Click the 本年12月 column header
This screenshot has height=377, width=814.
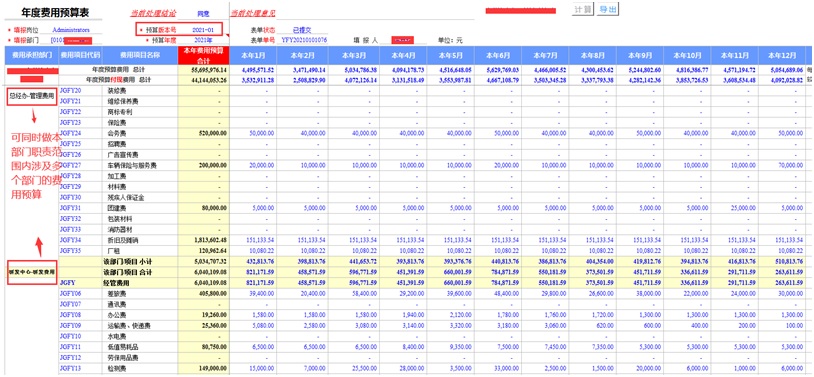(x=781, y=55)
